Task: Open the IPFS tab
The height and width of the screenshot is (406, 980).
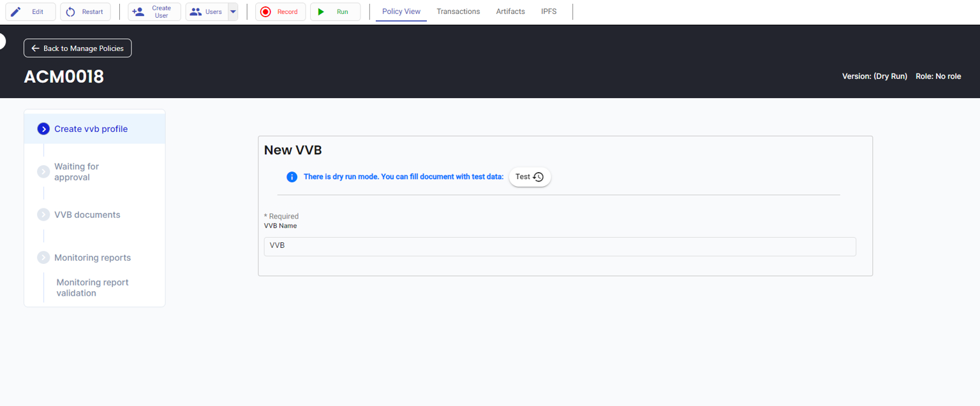Action: (549, 11)
